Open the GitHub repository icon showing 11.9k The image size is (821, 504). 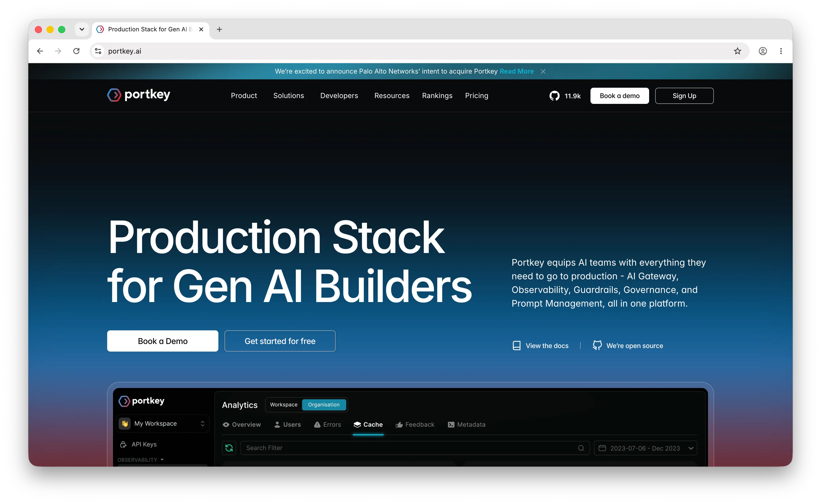554,96
